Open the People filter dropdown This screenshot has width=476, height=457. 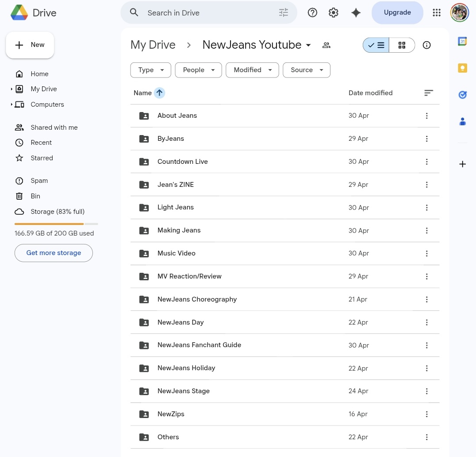199,70
